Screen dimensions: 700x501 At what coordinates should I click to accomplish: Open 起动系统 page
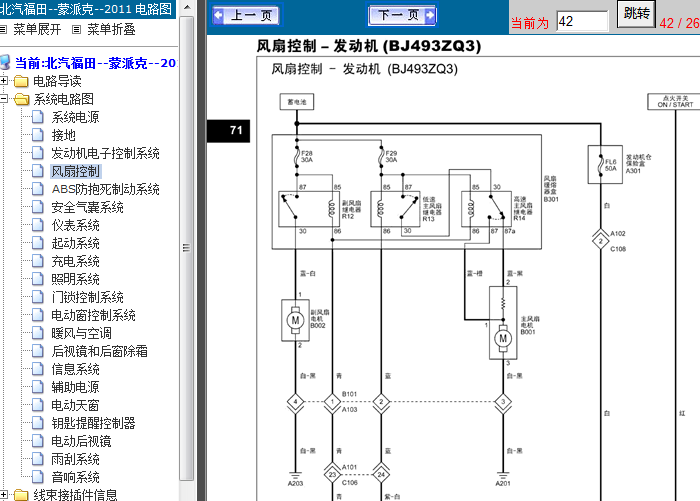[75, 243]
